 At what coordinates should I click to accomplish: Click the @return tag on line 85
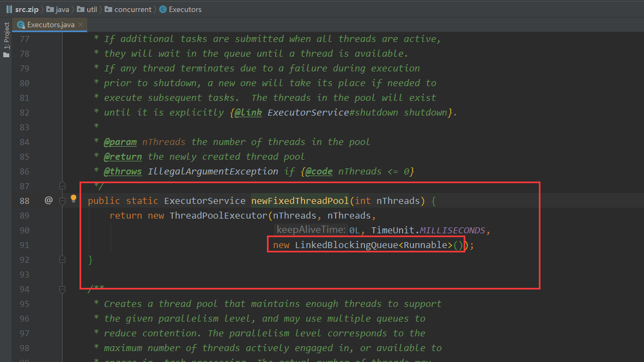tap(123, 157)
